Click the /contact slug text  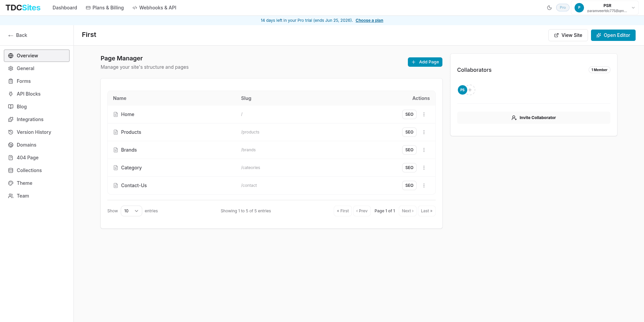coord(249,185)
